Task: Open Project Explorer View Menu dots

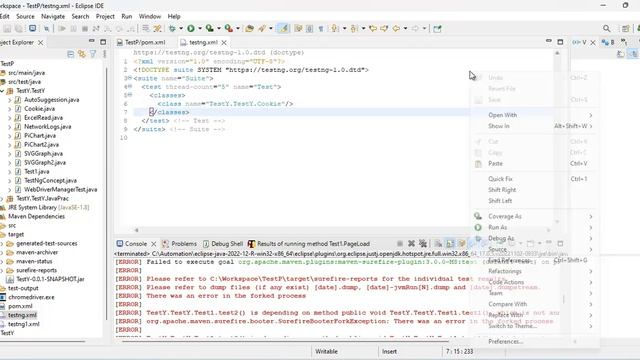Action: pyautogui.click(x=104, y=54)
